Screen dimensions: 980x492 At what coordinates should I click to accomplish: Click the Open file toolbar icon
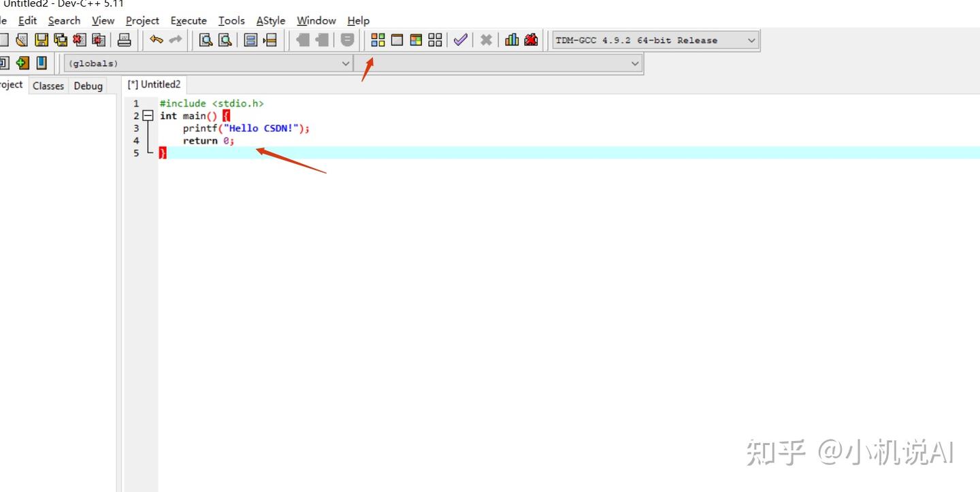[x=22, y=40]
